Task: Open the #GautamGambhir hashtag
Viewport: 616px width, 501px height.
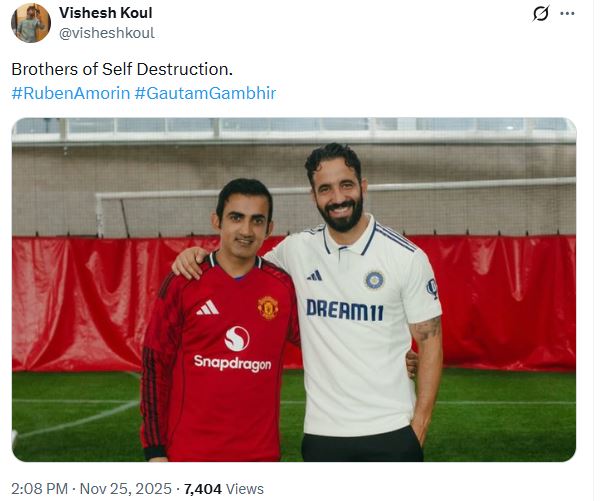Action: (x=204, y=93)
